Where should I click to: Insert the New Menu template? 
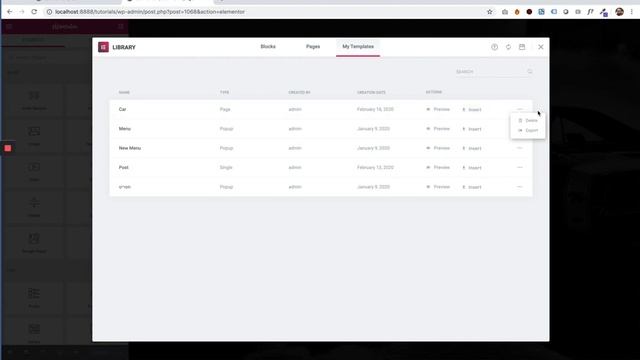point(472,148)
